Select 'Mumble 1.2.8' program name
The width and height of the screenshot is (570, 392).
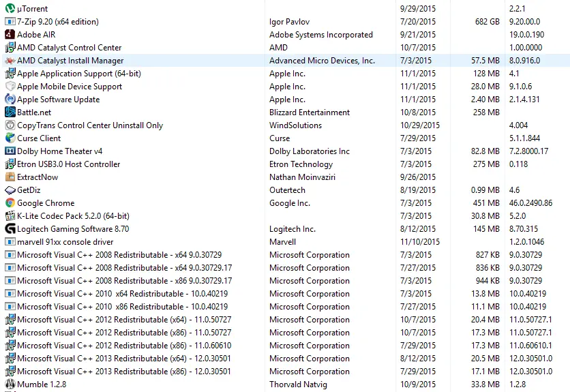click(42, 385)
